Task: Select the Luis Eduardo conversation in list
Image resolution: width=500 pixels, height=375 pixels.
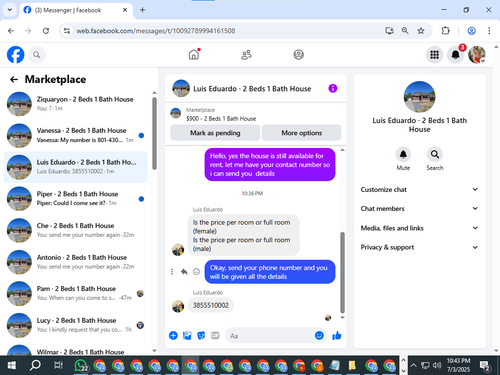Action: [x=75, y=167]
